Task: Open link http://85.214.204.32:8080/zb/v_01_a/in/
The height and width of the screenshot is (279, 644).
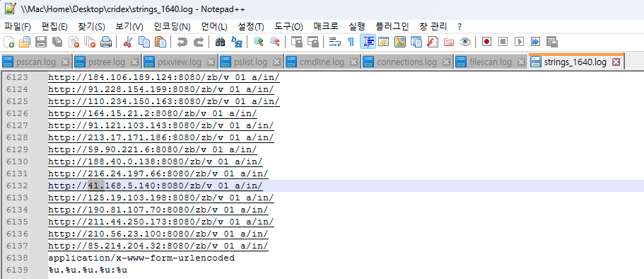Action: pos(158,246)
